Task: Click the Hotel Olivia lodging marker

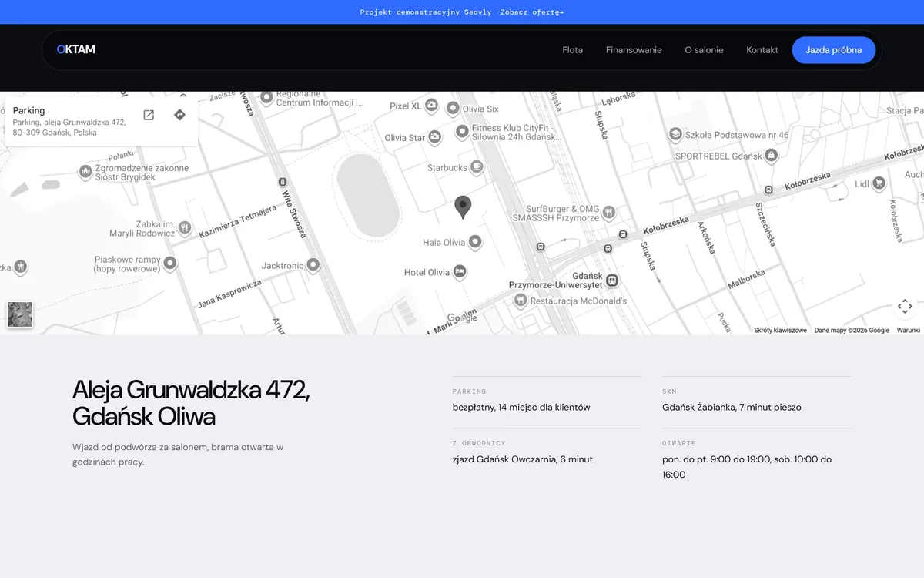Action: tap(460, 271)
